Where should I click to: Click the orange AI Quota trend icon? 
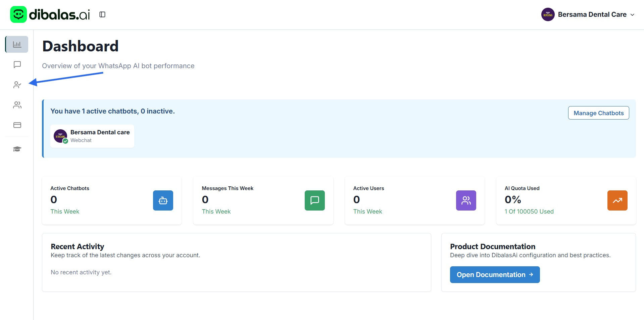click(x=617, y=200)
